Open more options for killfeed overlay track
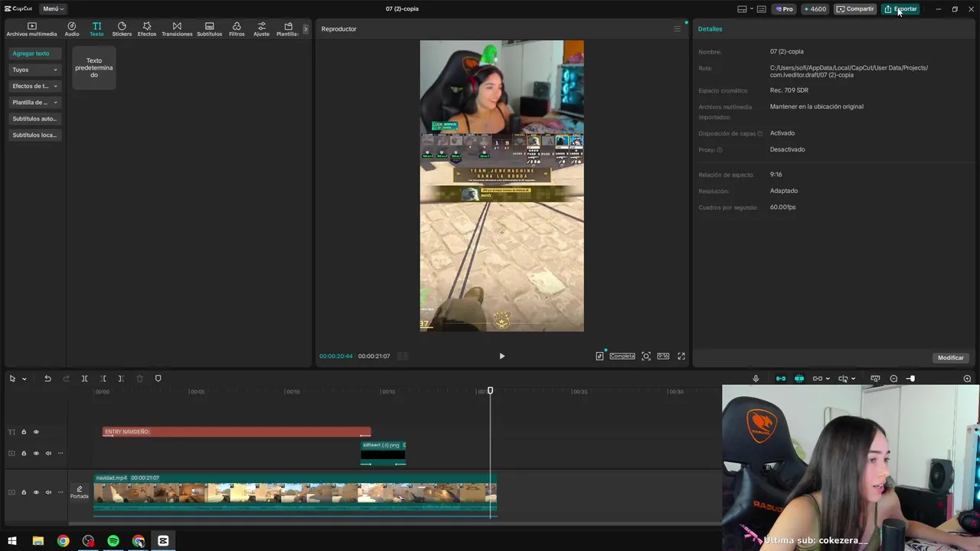980x551 pixels. coord(60,453)
